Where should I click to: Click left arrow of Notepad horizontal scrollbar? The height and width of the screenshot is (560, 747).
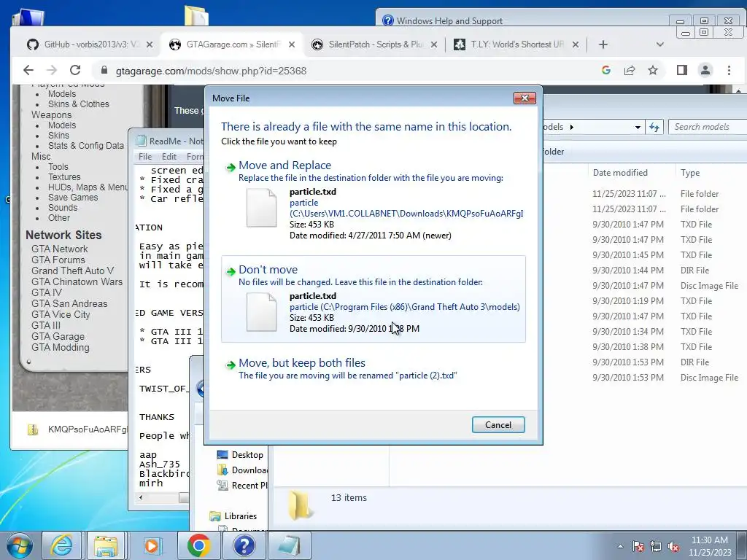tap(141, 497)
